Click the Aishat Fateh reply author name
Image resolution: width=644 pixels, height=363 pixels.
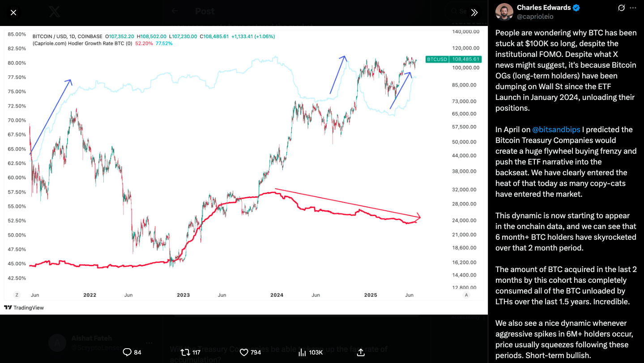pos(91,338)
